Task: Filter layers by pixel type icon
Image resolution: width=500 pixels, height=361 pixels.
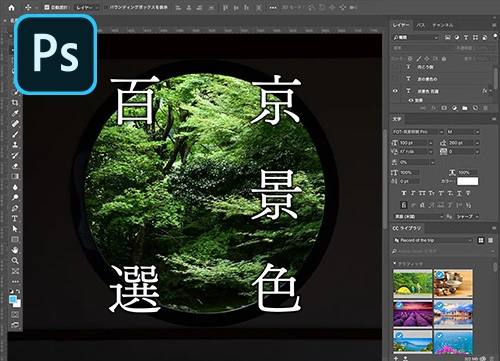Action: click(447, 37)
